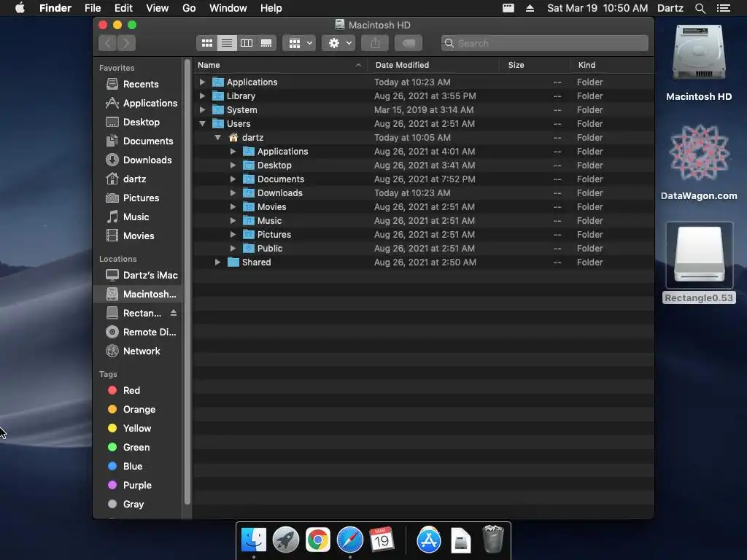Select the Green tag
This screenshot has width=747, height=560.
point(138,448)
